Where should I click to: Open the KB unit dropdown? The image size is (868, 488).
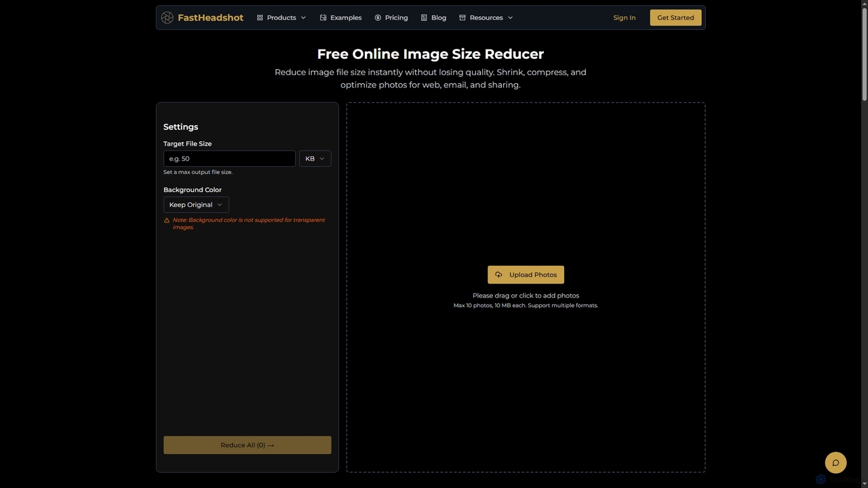315,159
